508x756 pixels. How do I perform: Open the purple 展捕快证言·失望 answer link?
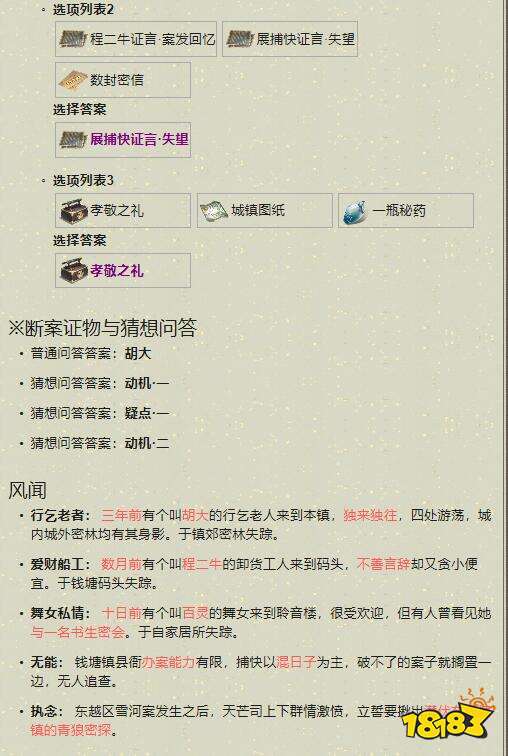click(x=139, y=140)
